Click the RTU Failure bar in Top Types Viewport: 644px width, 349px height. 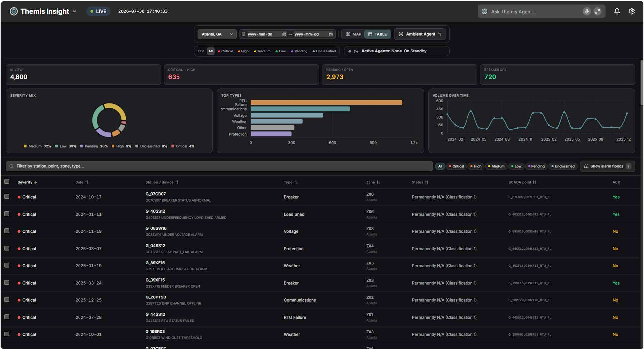pos(326,102)
